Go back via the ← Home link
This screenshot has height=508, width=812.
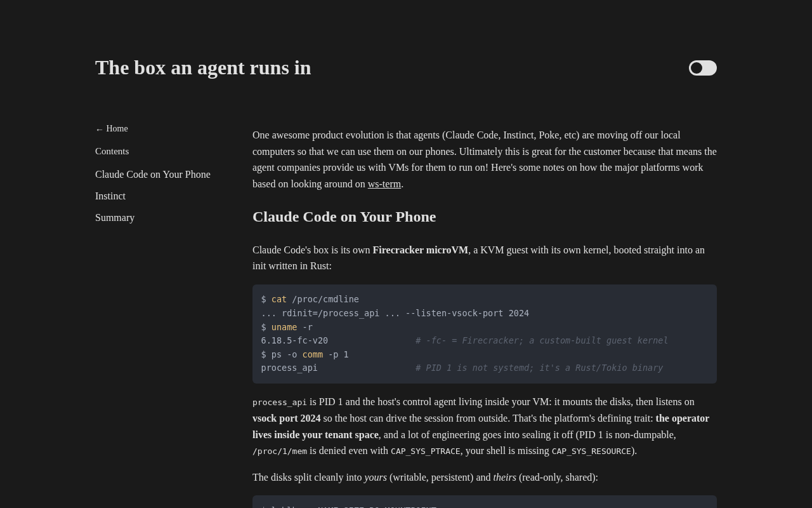pyautogui.click(x=112, y=129)
